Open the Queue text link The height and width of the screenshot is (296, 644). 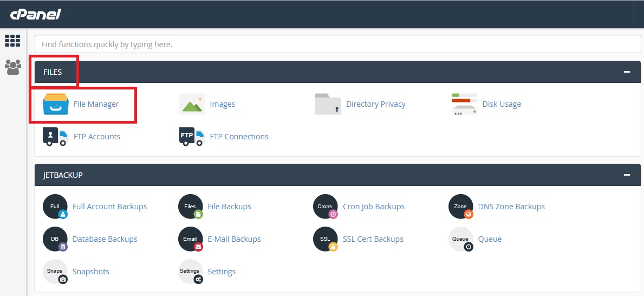(490, 239)
